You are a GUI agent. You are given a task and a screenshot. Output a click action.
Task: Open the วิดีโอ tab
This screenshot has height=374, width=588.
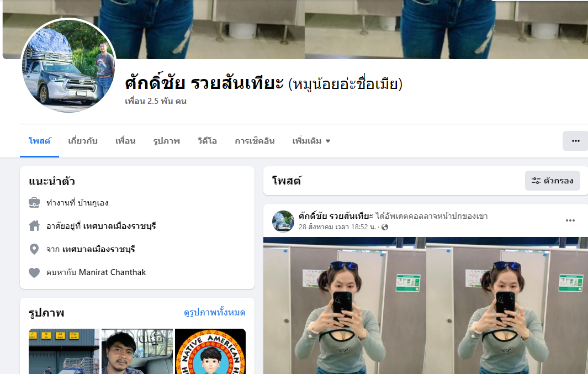(x=208, y=141)
